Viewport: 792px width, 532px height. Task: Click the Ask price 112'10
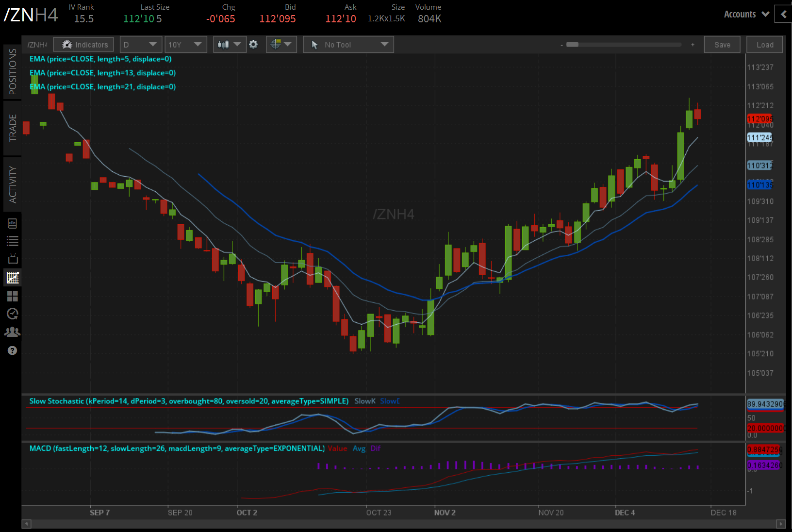click(341, 19)
